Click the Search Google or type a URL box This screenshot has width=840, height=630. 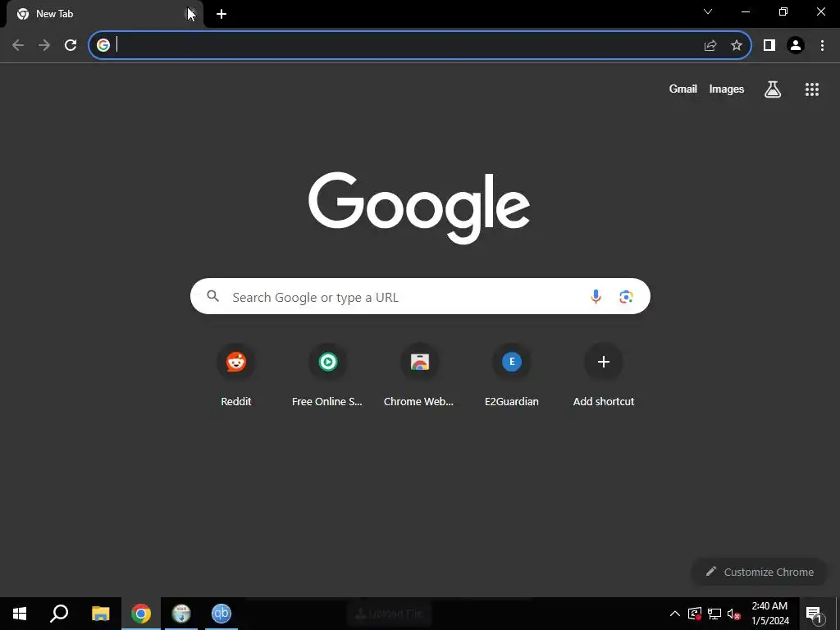420,296
